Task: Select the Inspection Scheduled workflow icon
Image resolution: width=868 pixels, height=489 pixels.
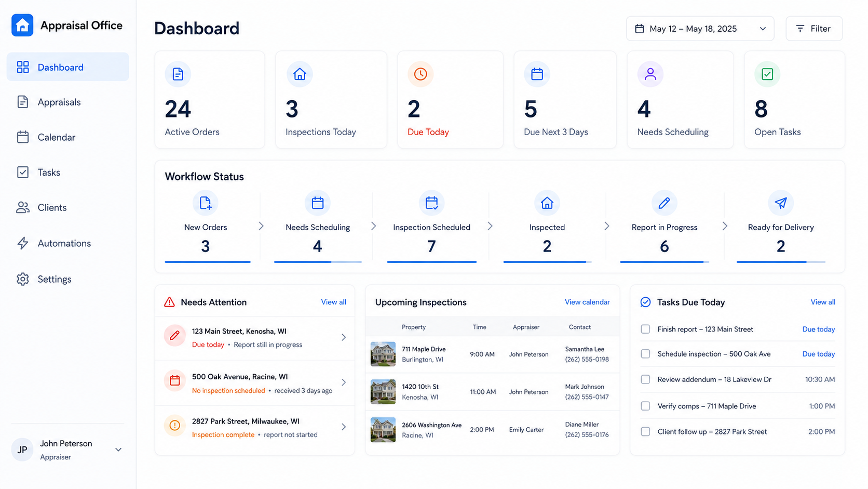Action: [x=431, y=203]
